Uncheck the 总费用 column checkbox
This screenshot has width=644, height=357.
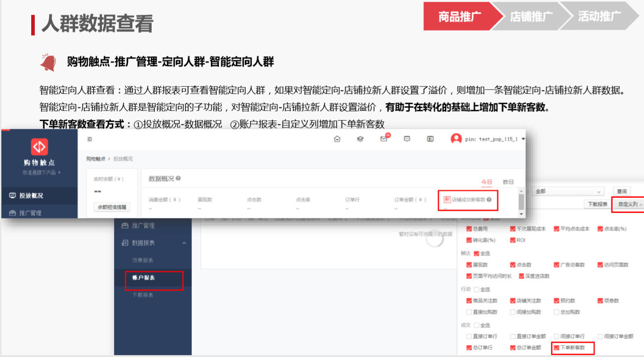[x=469, y=229]
